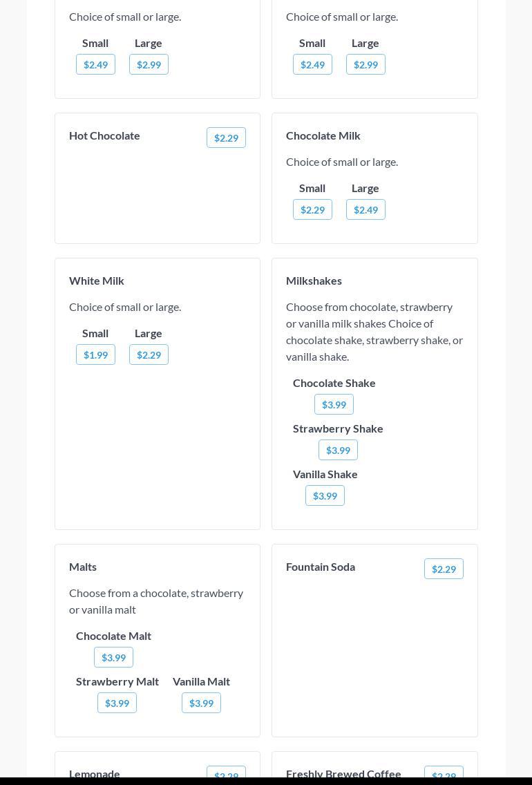Click the Fountain Soda $2.29 price
Viewport: 532px width, 785px height.
click(444, 569)
